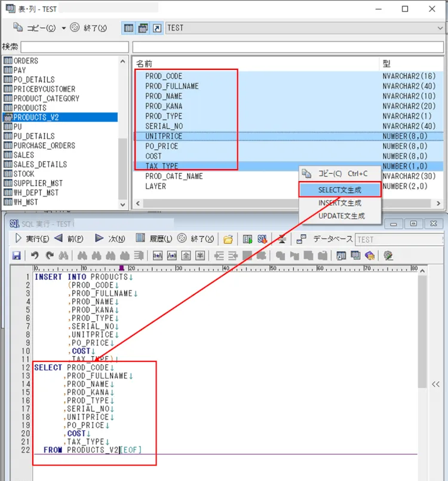The image size is (448, 481).
Task: Click the 半 half-width conversion icon
Action: coord(200,256)
